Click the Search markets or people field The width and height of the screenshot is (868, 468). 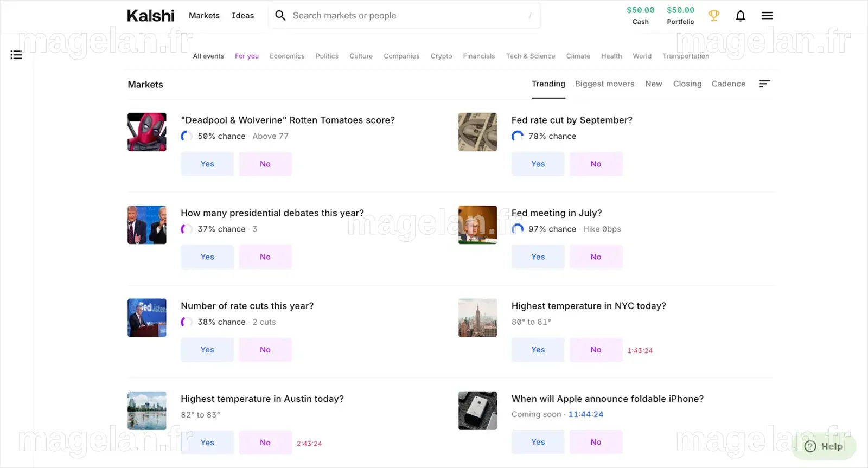(x=404, y=16)
